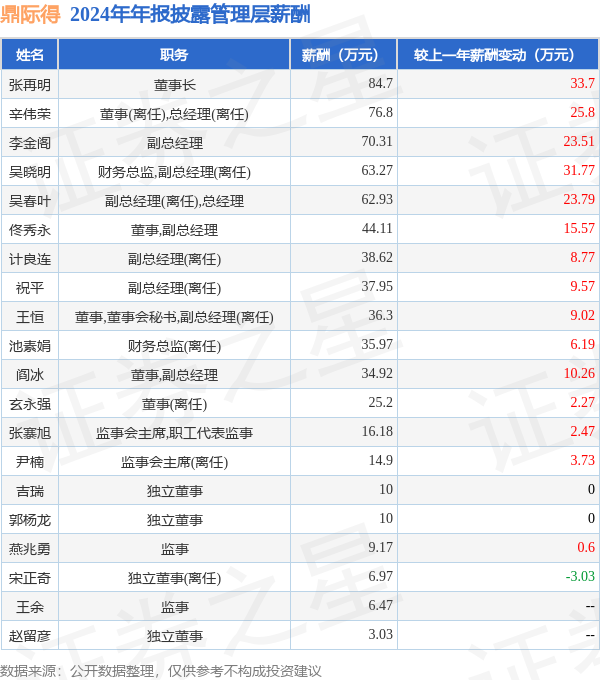
Task: Click the green change value -3.03
Action: (x=580, y=577)
